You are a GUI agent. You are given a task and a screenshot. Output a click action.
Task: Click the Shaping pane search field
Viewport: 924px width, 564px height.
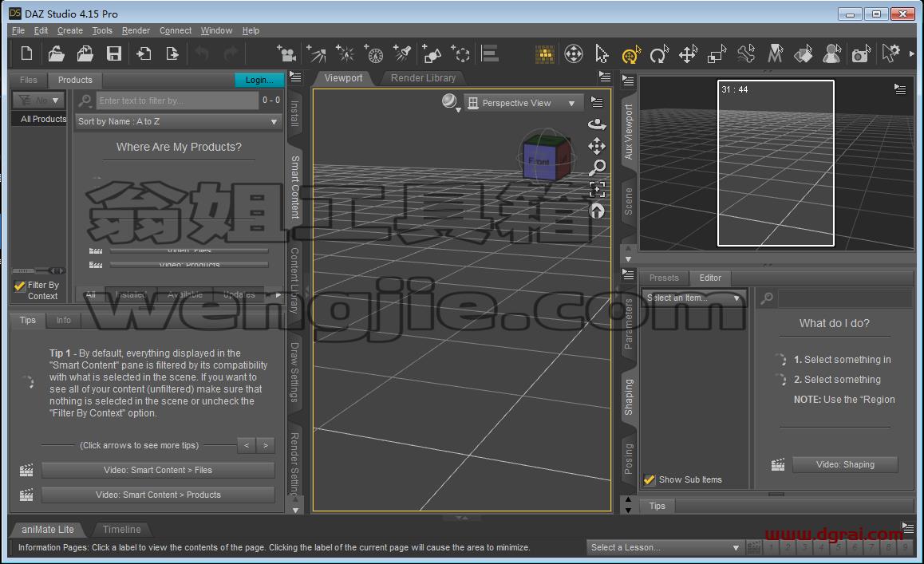[x=844, y=298]
